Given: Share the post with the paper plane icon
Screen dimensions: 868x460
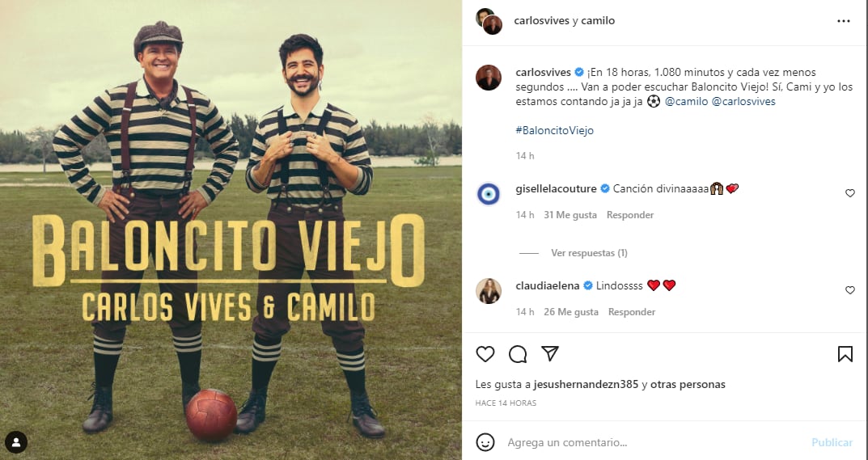Looking at the screenshot, I should pyautogui.click(x=550, y=354).
